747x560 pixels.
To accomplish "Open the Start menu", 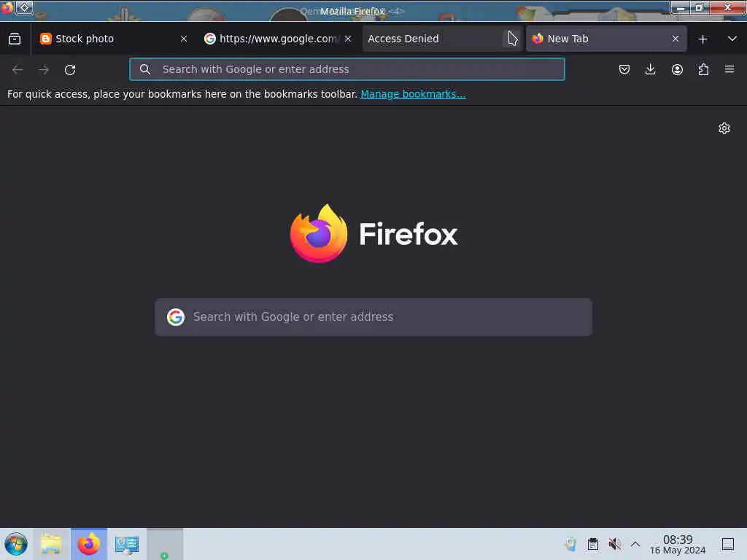I will [x=16, y=544].
